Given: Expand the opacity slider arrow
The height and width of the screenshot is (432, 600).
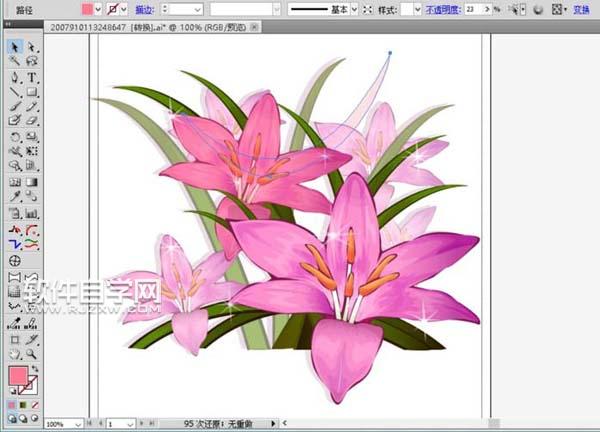Looking at the screenshot, I should (x=487, y=10).
